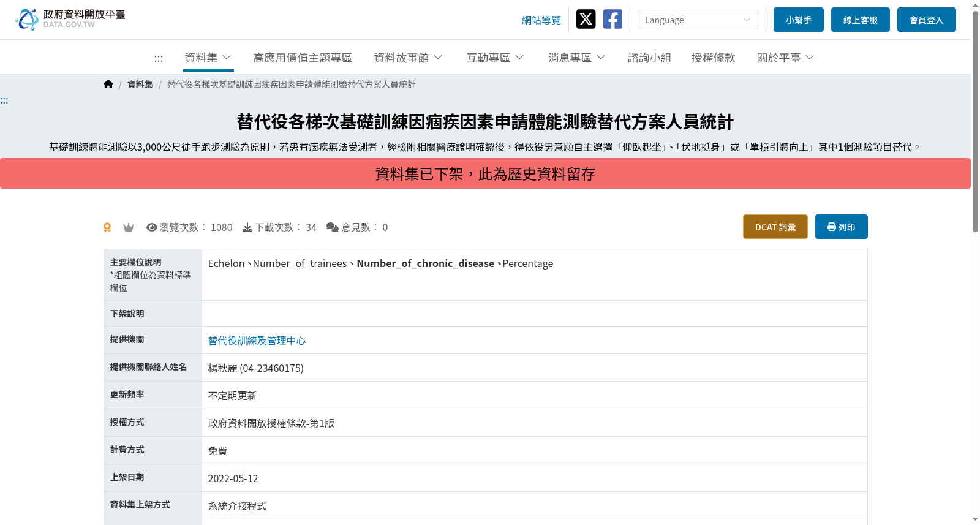The image size is (980, 525).
Task: Expand the 資料故事館 menu
Action: [x=408, y=58]
